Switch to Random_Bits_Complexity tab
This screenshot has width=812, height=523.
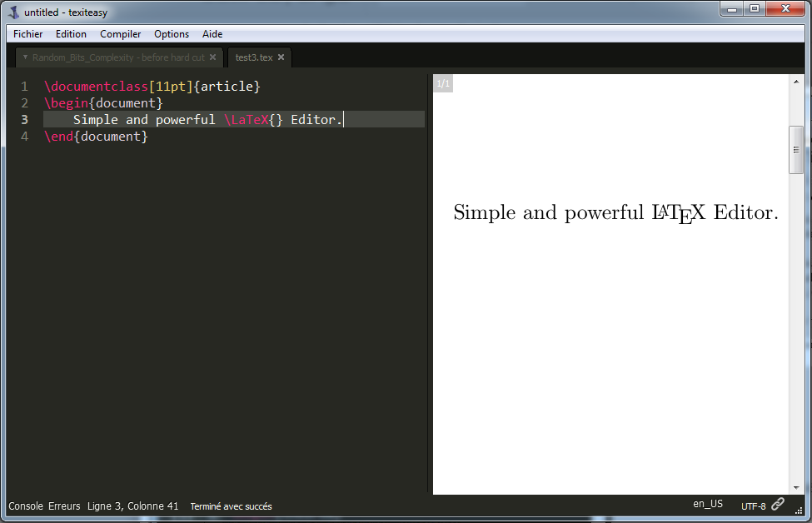(117, 57)
